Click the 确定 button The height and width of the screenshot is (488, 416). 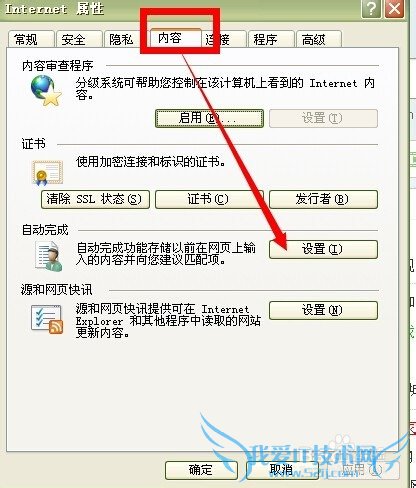(x=201, y=470)
